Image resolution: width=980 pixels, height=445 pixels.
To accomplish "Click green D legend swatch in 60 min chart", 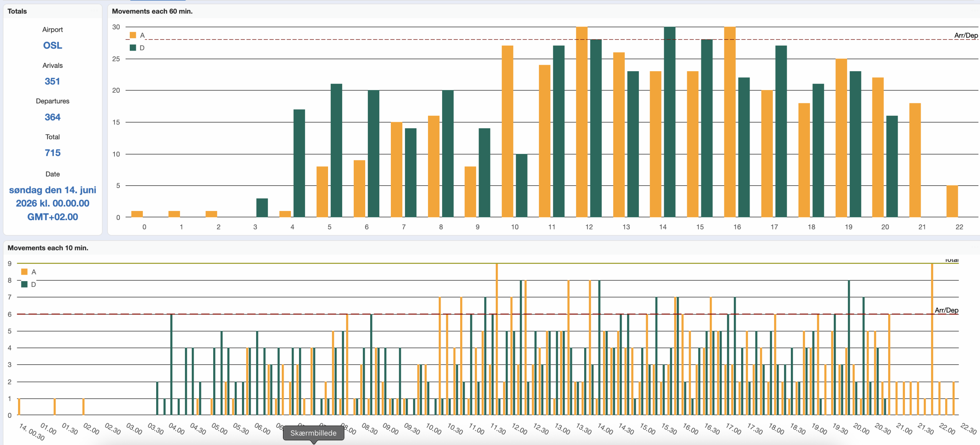I will click(x=133, y=48).
